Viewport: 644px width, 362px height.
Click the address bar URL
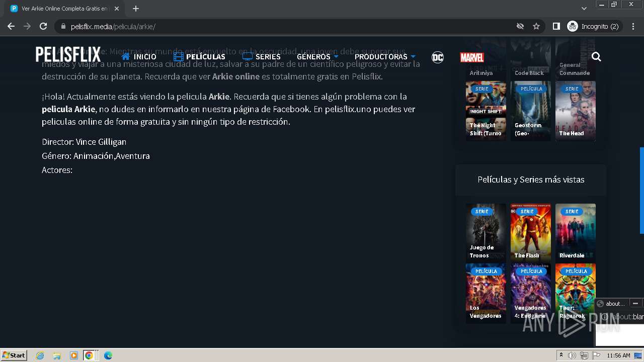click(113, 27)
